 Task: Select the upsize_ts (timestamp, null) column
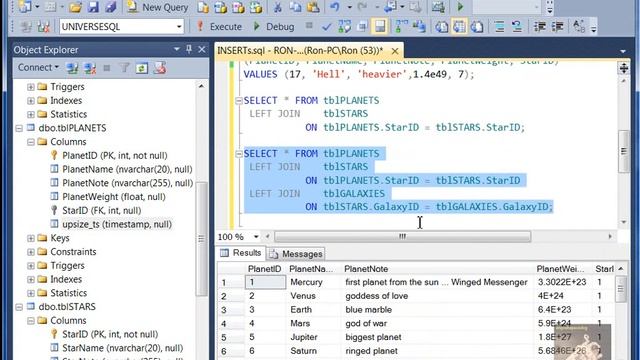117,224
